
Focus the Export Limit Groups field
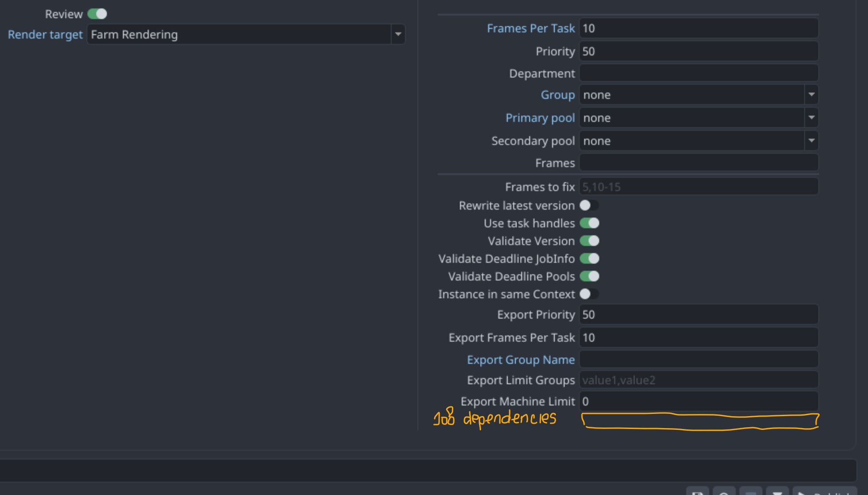pos(699,380)
